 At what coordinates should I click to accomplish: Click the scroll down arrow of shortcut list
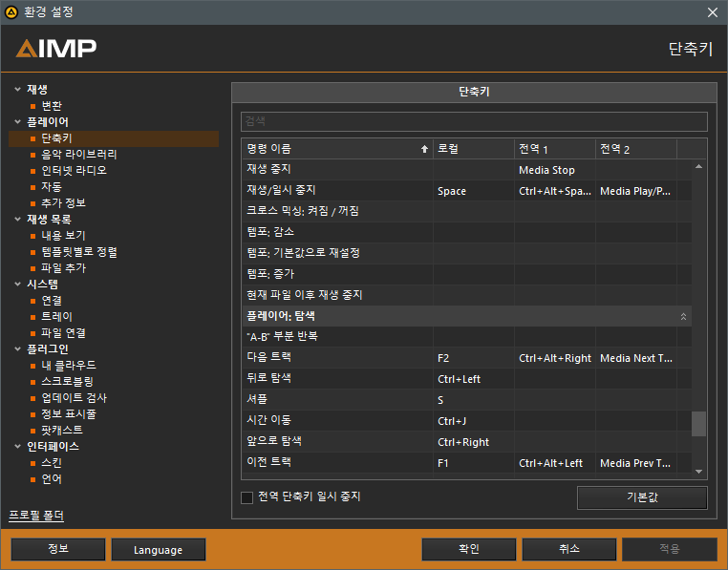pyautogui.click(x=698, y=472)
